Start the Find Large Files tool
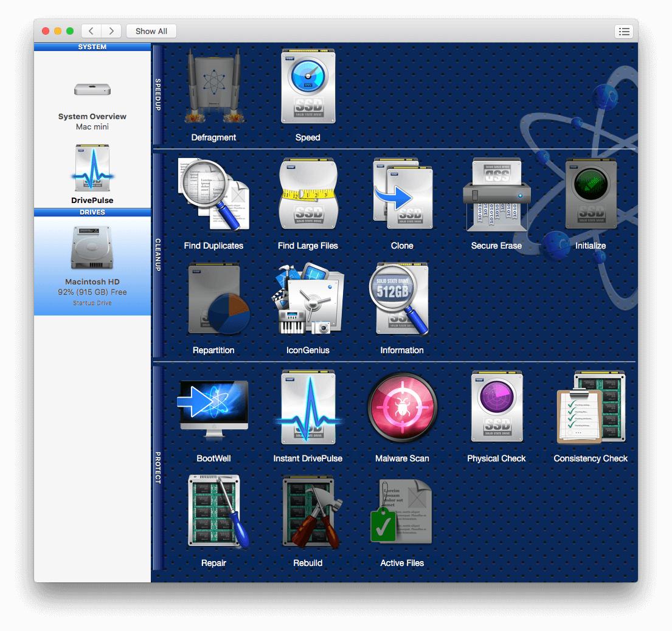 [x=308, y=193]
